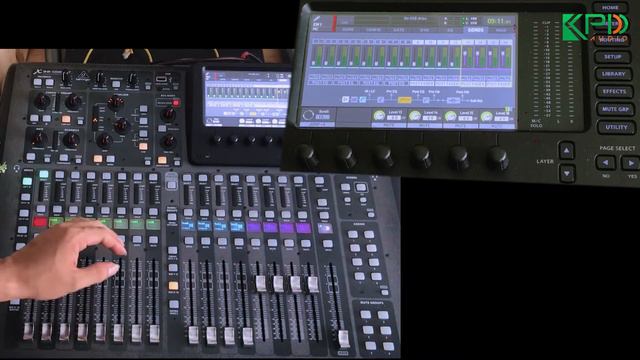Touch the input fader furthest from the layer buttons
This screenshot has height=360, width=640.
click(x=28, y=331)
